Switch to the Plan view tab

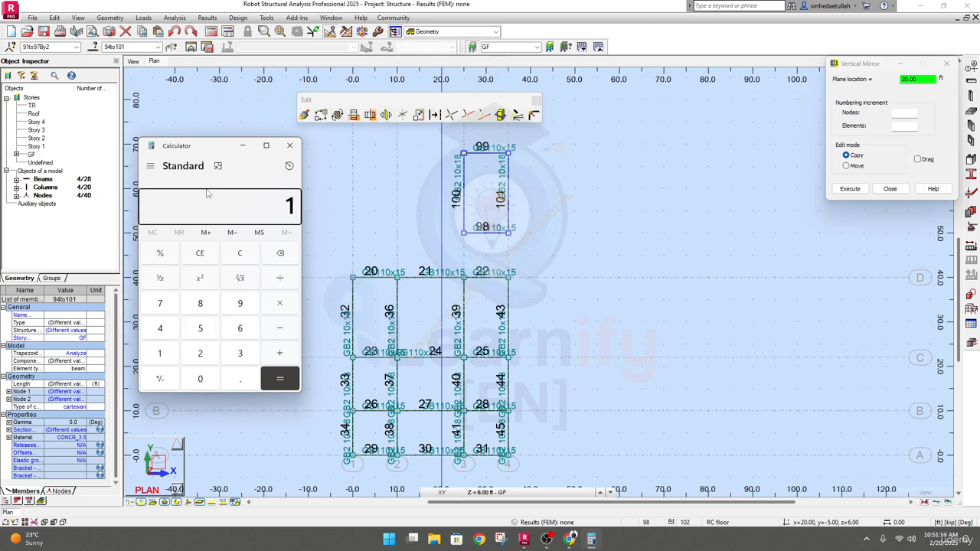click(154, 60)
